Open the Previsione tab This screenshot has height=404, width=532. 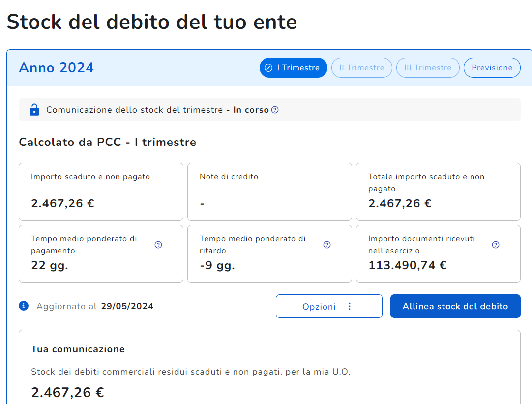[492, 68]
